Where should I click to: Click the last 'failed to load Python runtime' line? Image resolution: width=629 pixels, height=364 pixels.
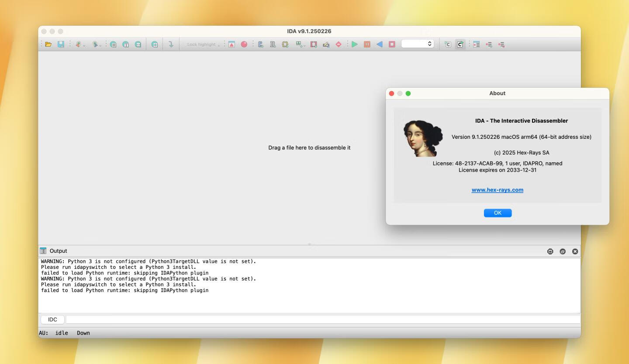click(125, 290)
